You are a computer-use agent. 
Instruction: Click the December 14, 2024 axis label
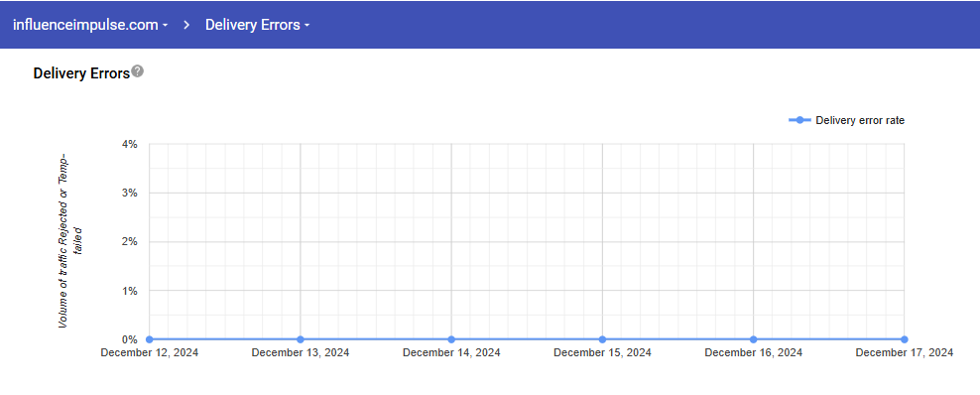451,352
